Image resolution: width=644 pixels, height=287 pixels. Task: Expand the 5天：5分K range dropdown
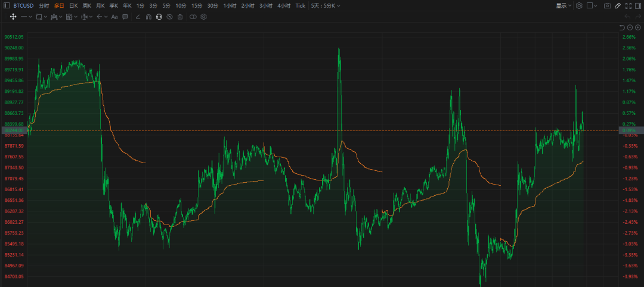326,5
